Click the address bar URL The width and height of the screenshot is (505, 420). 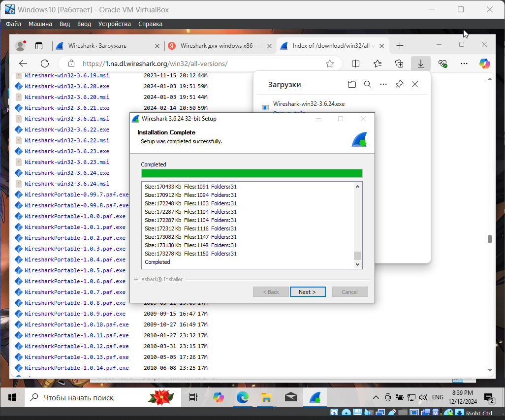click(x=155, y=64)
